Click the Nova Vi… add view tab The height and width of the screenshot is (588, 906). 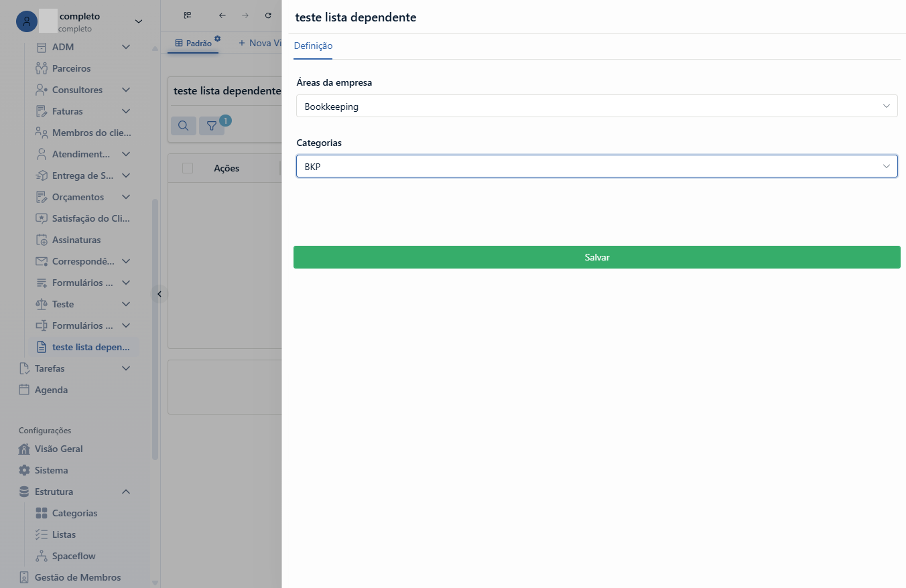coord(260,43)
